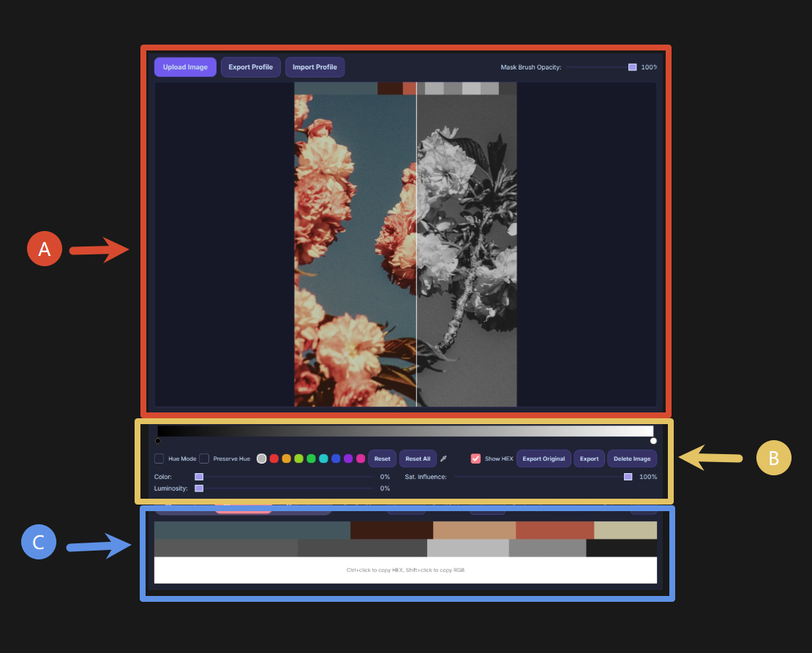Click the Luminosity slider handle
The image size is (812, 653).
point(199,488)
